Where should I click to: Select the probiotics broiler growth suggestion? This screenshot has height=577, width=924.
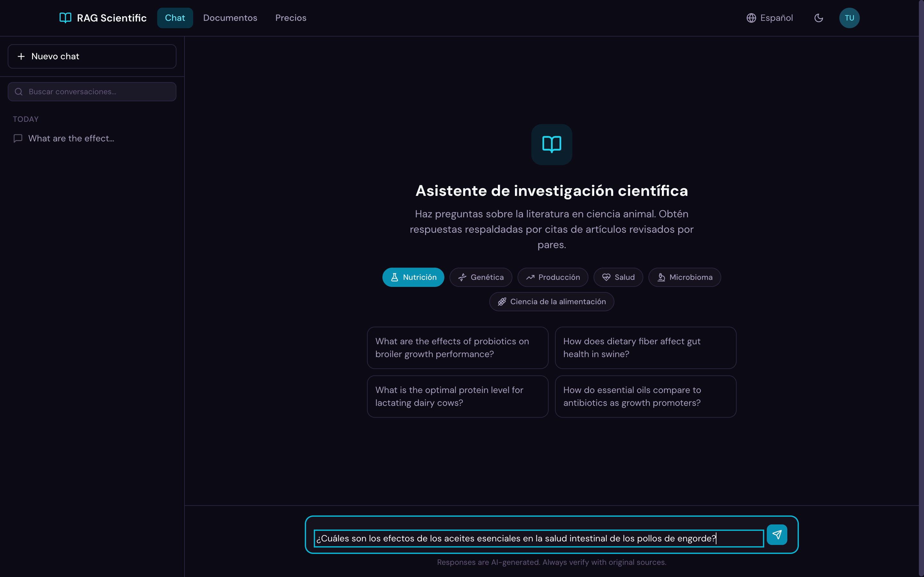coord(458,348)
